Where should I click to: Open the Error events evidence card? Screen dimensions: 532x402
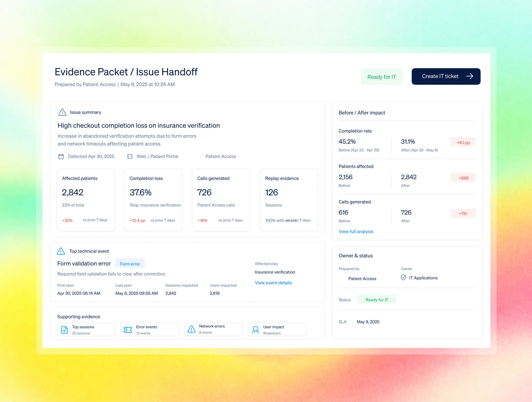[150, 330]
